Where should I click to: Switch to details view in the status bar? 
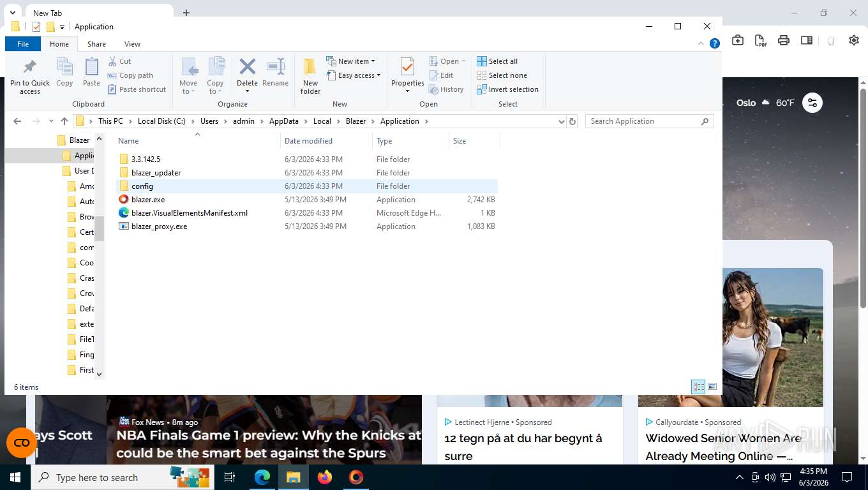click(699, 387)
